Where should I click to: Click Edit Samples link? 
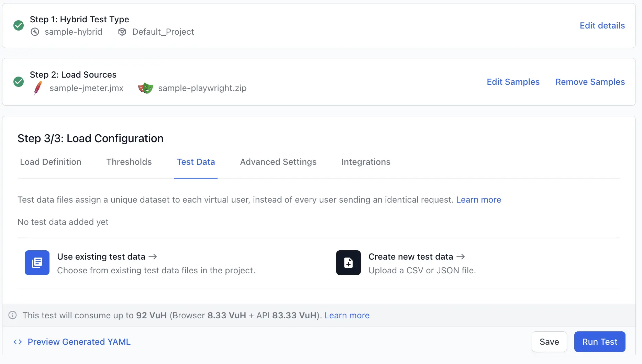coord(513,82)
